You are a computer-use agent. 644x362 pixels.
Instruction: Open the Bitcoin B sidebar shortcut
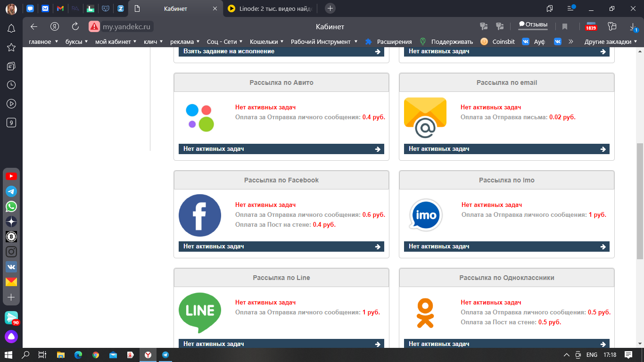(11, 237)
